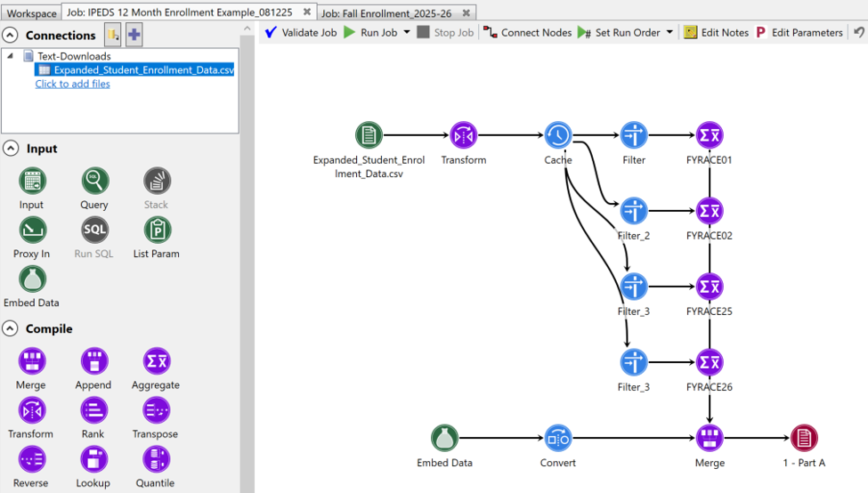Click the add connection plus icon
This screenshot has width=868, height=493.
(x=134, y=35)
